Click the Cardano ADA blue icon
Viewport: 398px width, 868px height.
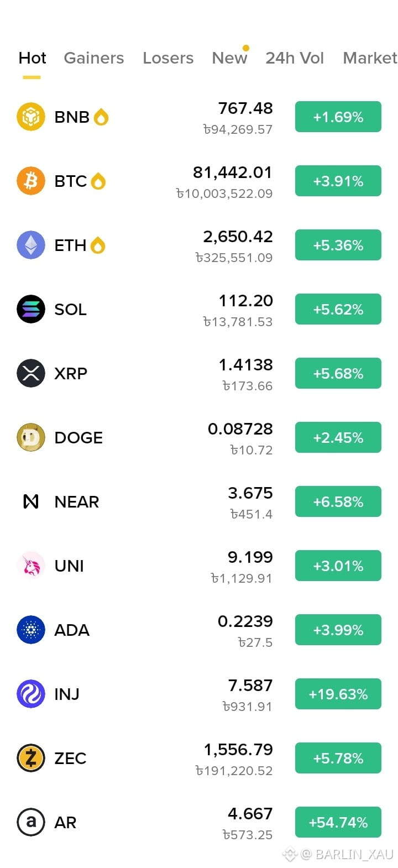click(31, 630)
